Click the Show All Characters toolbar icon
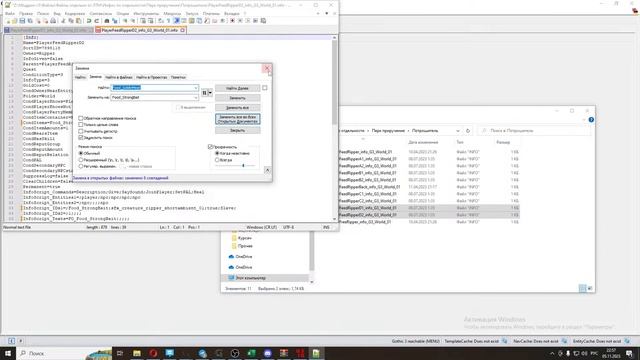 169,21
